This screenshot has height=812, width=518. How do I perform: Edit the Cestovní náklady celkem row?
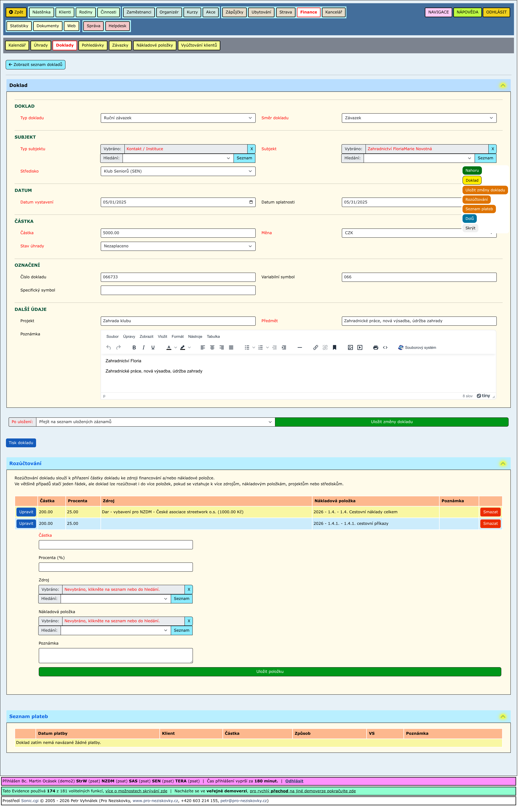pyautogui.click(x=26, y=512)
